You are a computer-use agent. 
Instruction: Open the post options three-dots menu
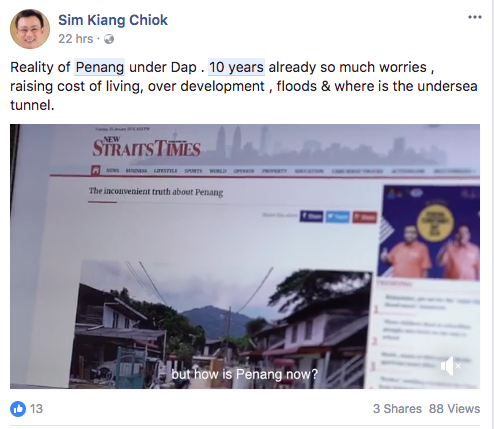[x=475, y=17]
